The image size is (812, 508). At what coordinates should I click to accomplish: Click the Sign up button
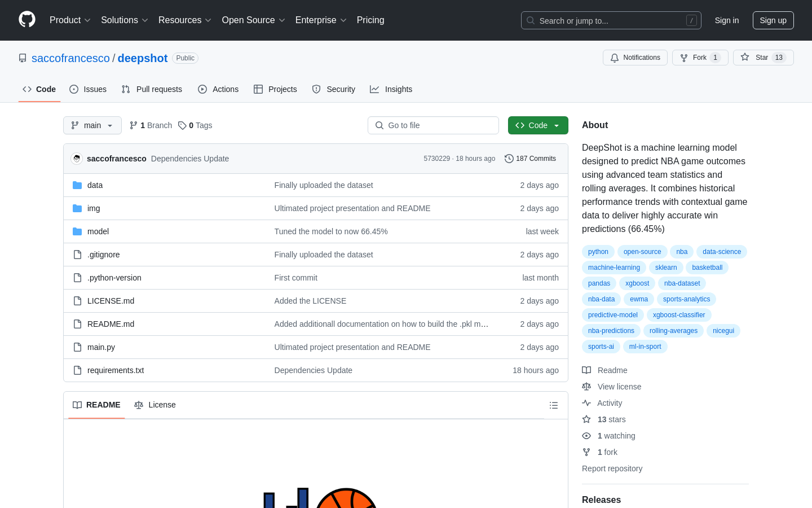[x=773, y=20]
